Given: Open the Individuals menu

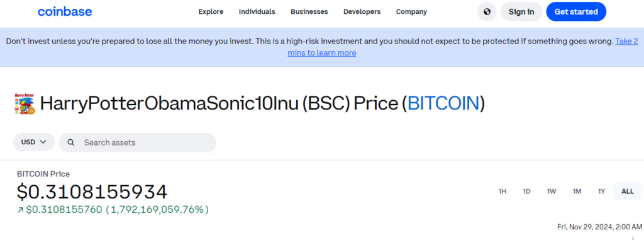Looking at the screenshot, I should [x=257, y=11].
